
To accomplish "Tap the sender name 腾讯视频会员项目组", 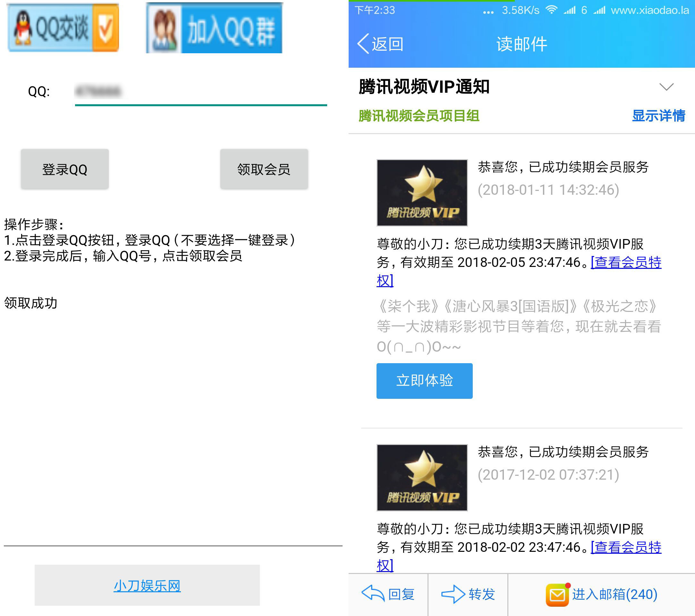I will pos(419,116).
